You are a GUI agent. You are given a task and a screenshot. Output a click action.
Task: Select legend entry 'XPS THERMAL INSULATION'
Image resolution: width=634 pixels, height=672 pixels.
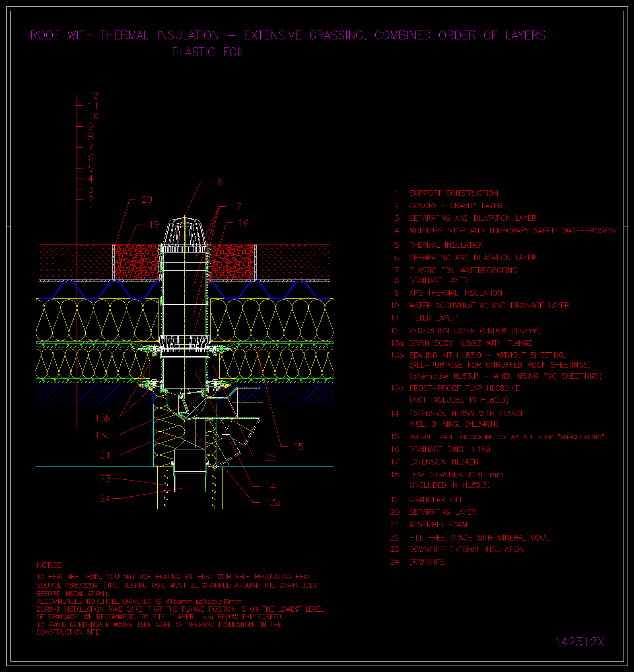pyautogui.click(x=456, y=293)
